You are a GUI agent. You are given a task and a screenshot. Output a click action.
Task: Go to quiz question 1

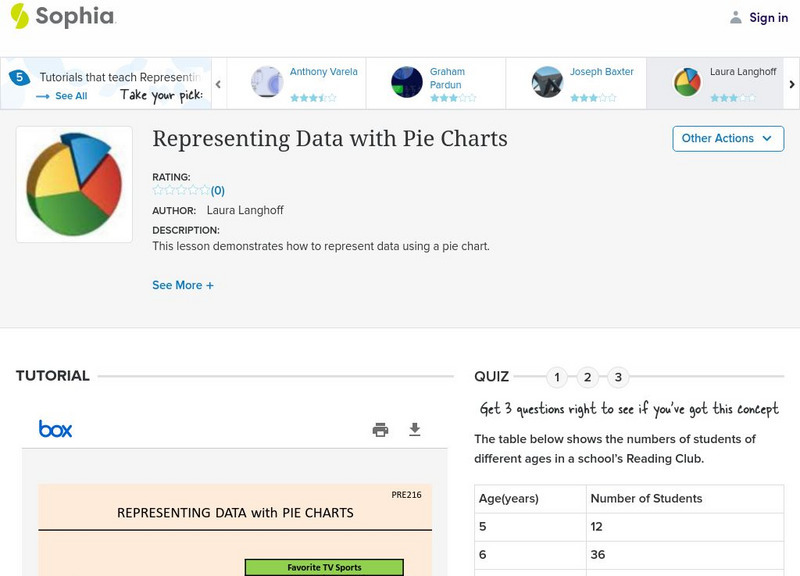[x=557, y=377]
